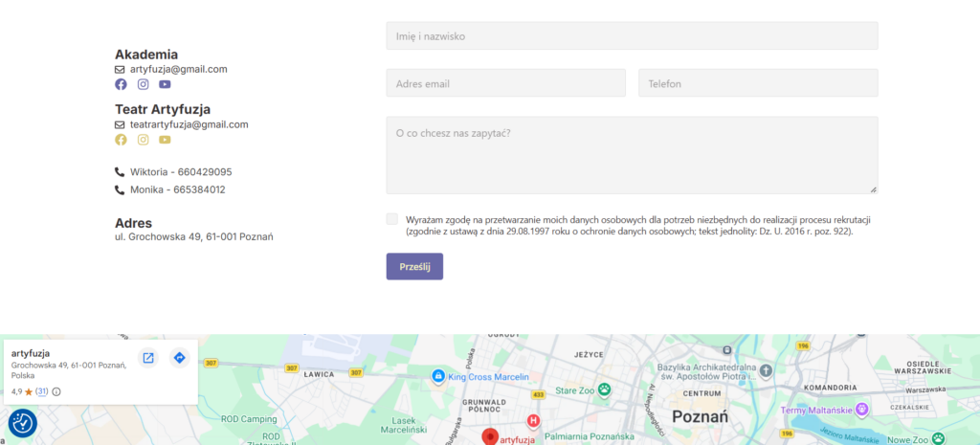Open Akademia Facebook page icon
The width and height of the screenshot is (980, 445).
[x=121, y=84]
